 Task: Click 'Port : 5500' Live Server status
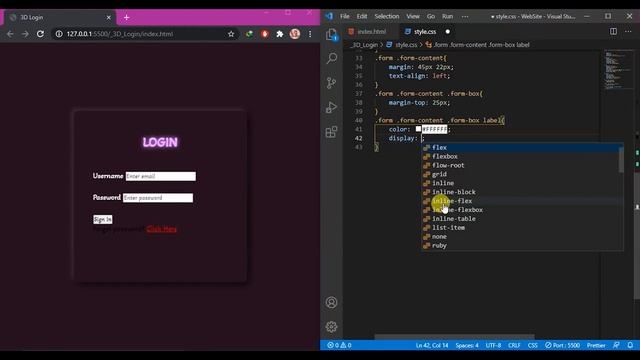(562, 345)
